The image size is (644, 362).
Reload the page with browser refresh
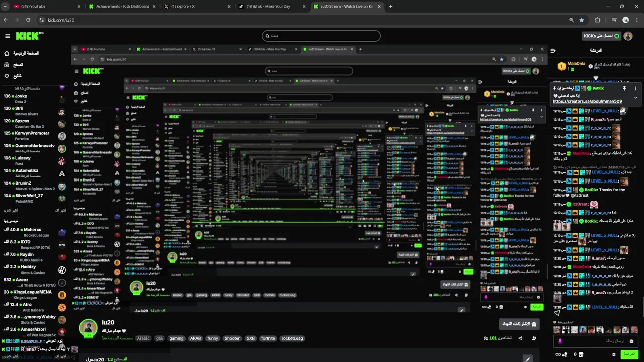pos(28,20)
